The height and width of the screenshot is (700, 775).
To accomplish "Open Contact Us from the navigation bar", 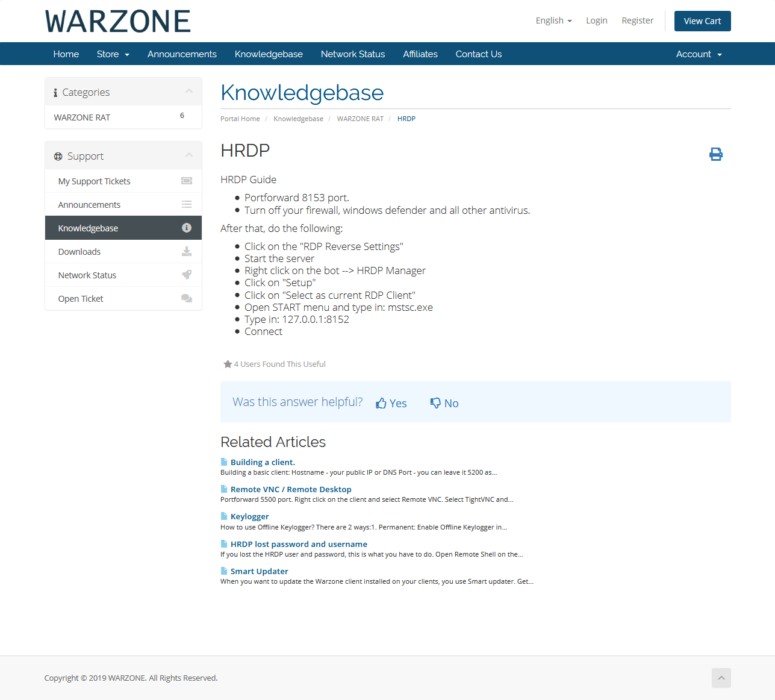I will (x=478, y=54).
